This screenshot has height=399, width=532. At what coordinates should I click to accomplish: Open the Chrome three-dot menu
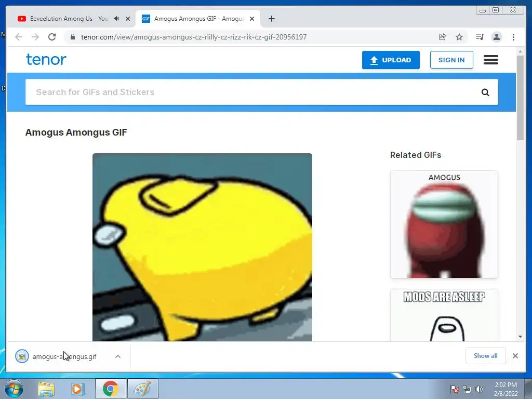click(513, 37)
